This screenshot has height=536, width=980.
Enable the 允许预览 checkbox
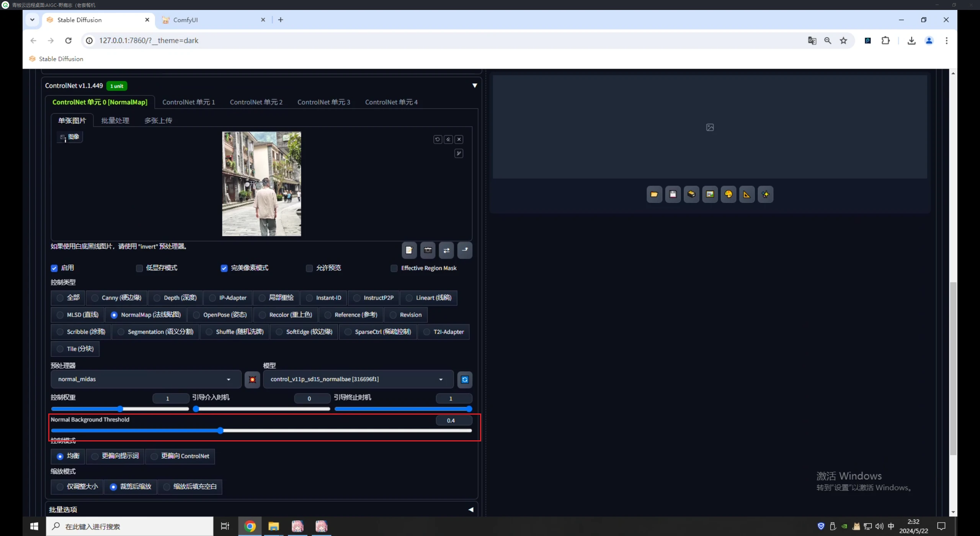click(309, 268)
